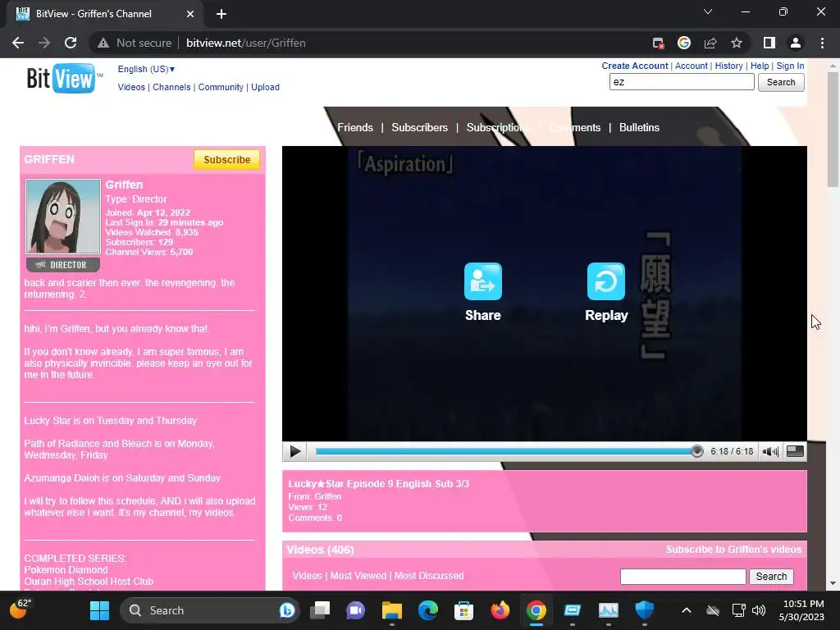Viewport: 840px width, 630px height.
Task: Show hidden system tray icons chevron
Action: pos(687,610)
